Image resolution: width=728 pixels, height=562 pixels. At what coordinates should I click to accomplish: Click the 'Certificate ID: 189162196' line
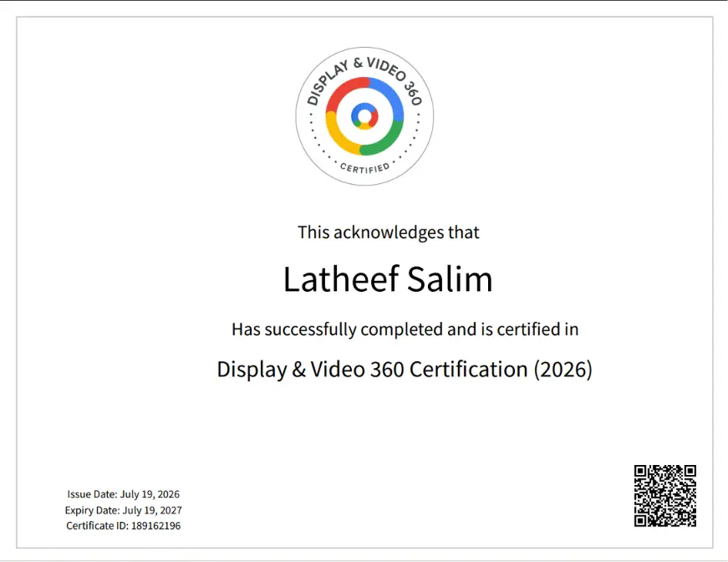123,526
